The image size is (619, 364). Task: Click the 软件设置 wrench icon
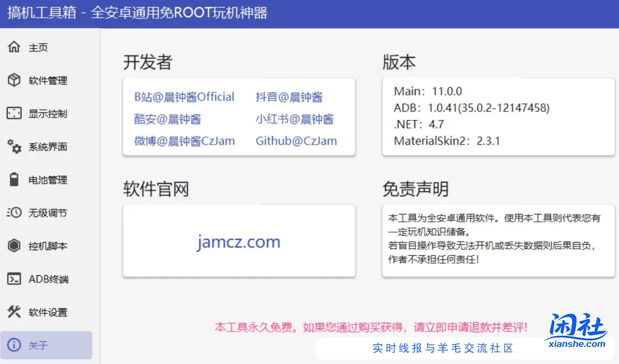(x=15, y=312)
